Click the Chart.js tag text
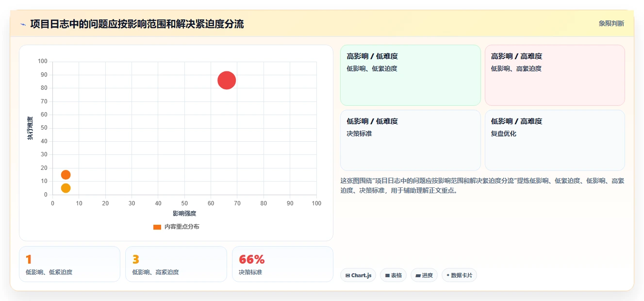Image resolution: width=644 pixels, height=301 pixels. (x=362, y=275)
